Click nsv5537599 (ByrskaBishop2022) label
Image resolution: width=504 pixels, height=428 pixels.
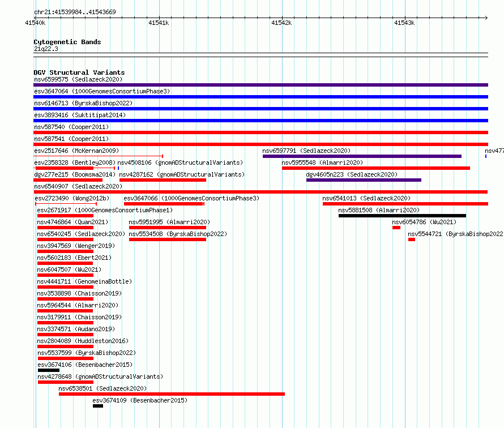87,353
